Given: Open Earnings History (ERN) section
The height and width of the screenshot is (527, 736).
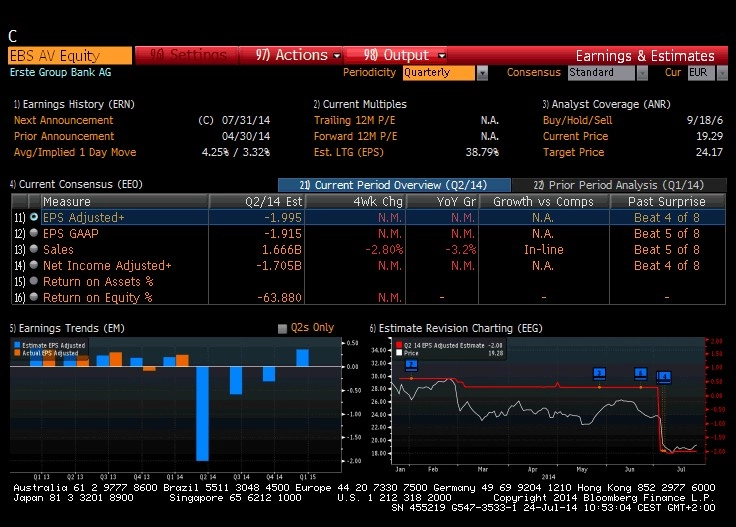Looking at the screenshot, I should tap(74, 104).
